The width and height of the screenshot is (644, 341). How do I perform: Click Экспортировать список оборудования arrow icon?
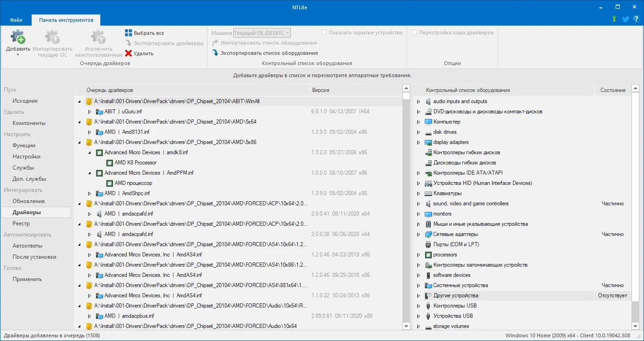pos(215,53)
